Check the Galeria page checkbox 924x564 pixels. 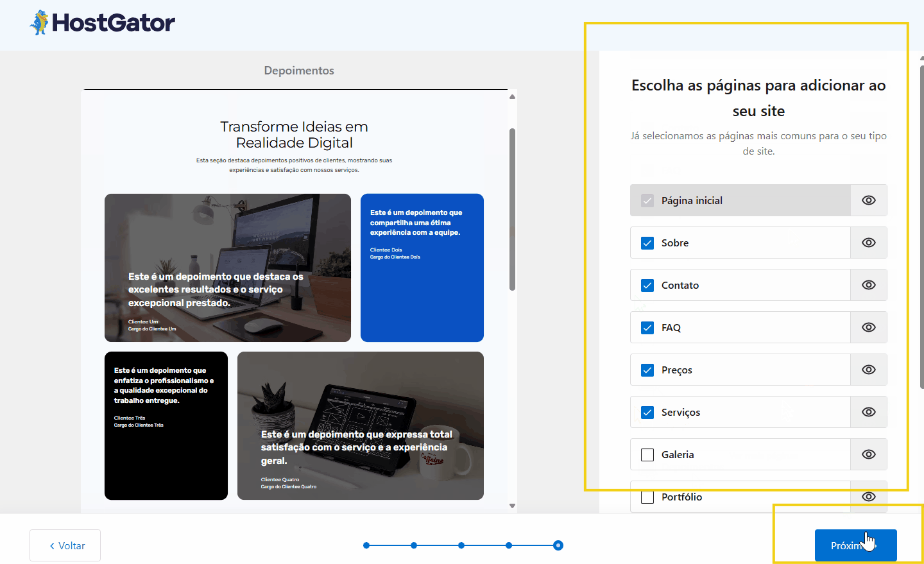pyautogui.click(x=647, y=455)
